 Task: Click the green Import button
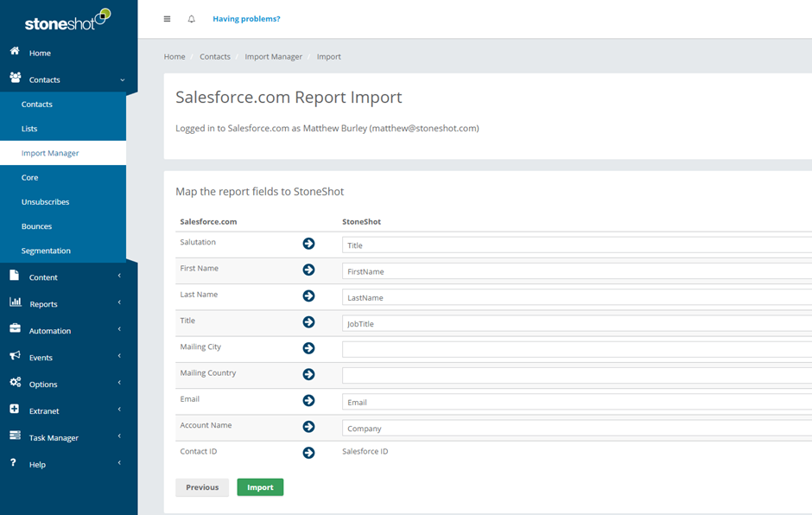(x=260, y=487)
